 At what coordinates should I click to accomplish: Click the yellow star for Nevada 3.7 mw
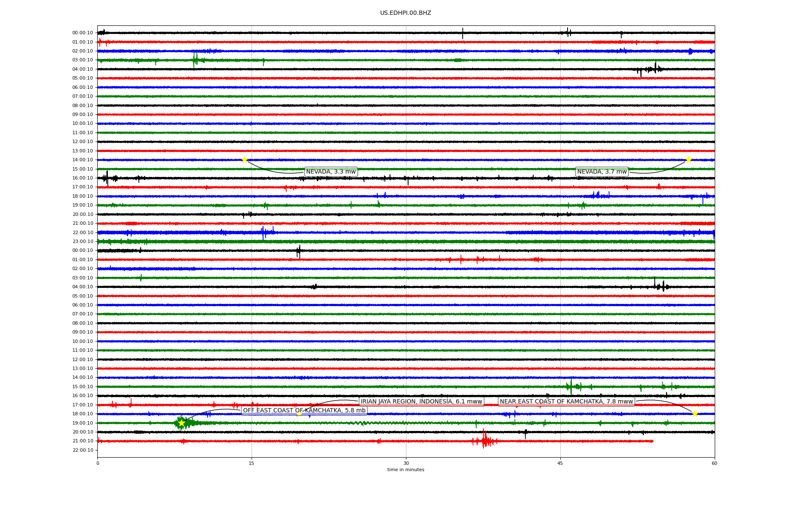point(689,160)
